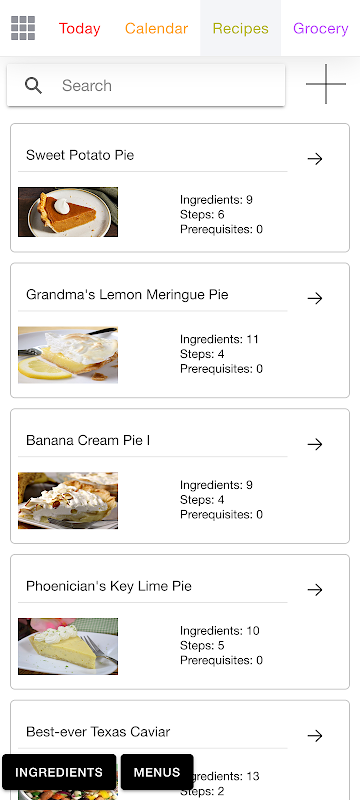Switch to the Calendar tab
The image size is (360, 800).
(x=157, y=29)
